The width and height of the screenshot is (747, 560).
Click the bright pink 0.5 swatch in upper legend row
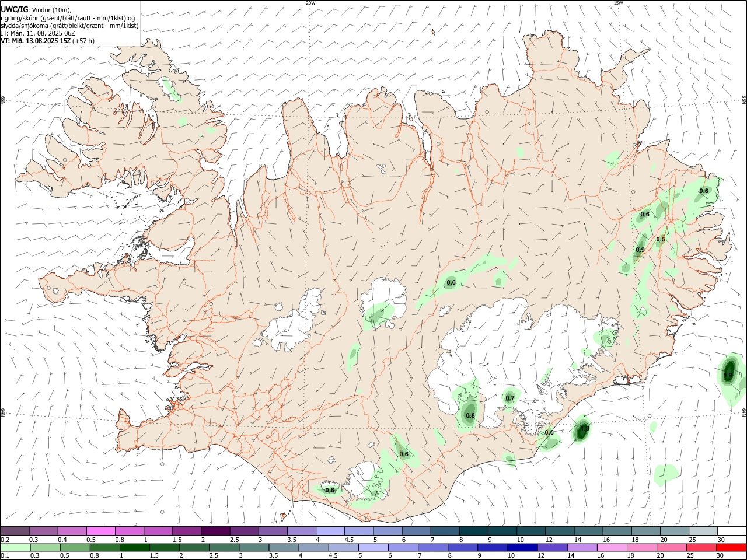tap(100, 531)
